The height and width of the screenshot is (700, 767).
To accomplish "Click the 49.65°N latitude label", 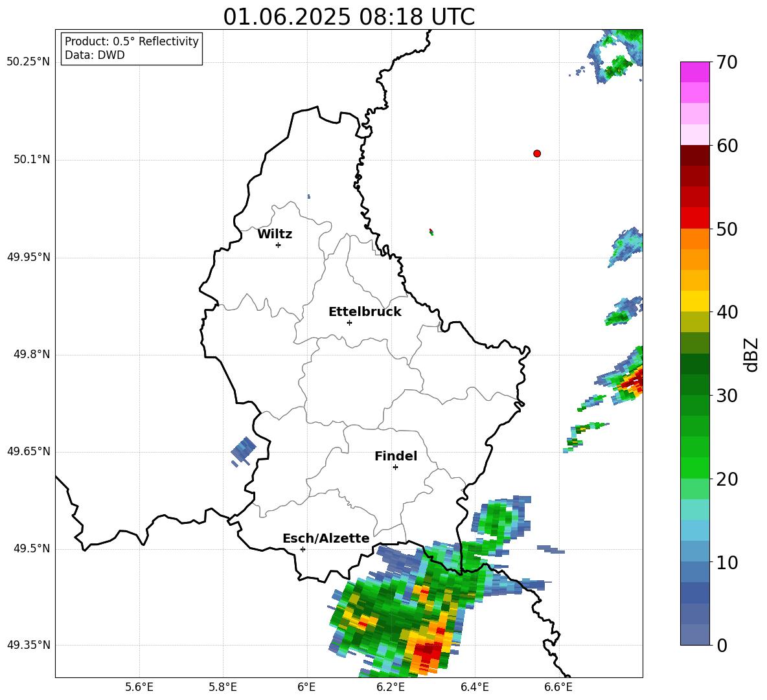I will (29, 451).
